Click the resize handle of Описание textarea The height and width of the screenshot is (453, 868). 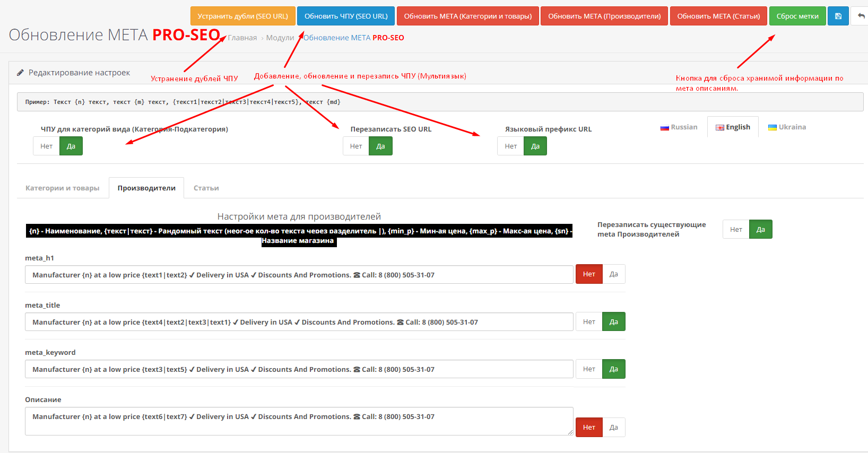[x=570, y=432]
